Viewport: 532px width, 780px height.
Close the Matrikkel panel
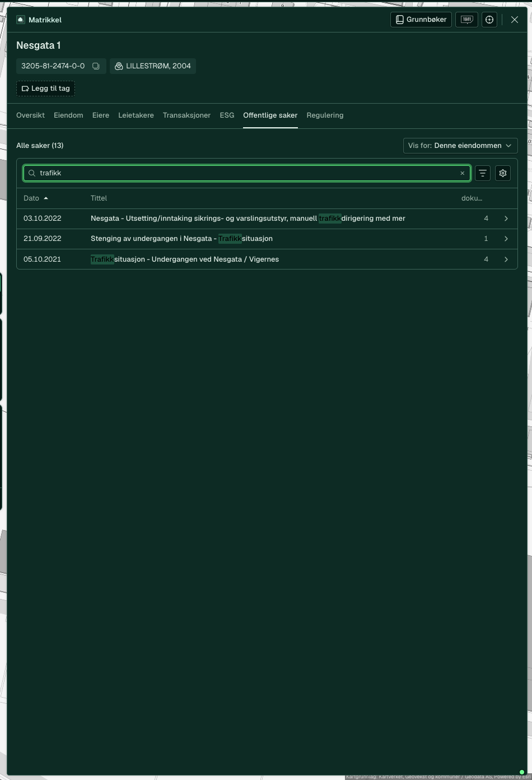(515, 20)
